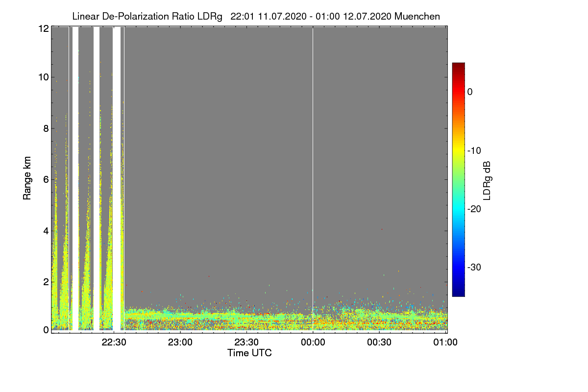Click the 23:00 time tick label
588x392 pixels.
point(180,343)
